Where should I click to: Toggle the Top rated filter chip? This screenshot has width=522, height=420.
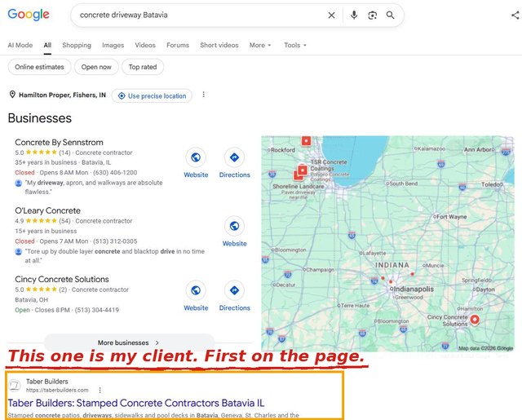click(x=143, y=67)
